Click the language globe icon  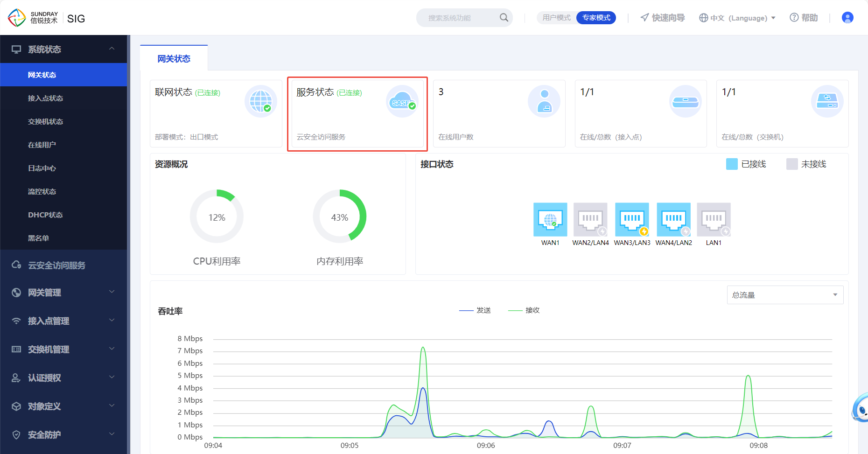[703, 18]
